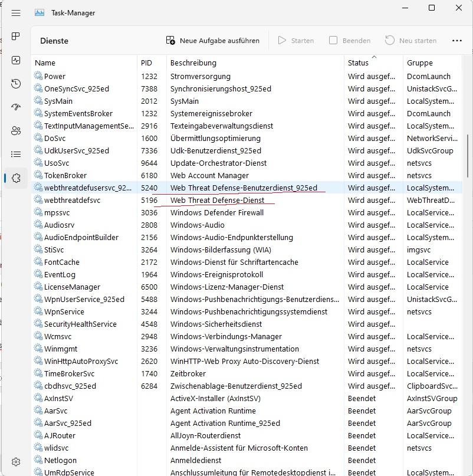Click the Starten button
The width and height of the screenshot is (473, 476).
click(x=296, y=40)
